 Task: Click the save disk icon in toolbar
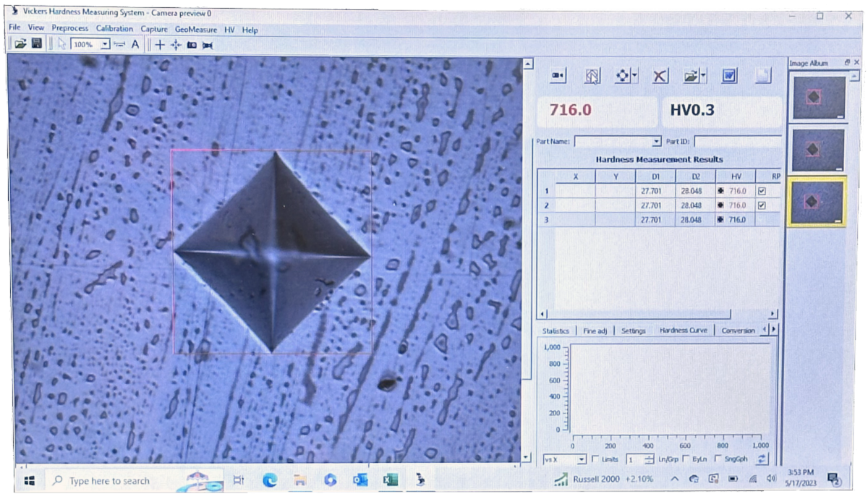(x=36, y=44)
